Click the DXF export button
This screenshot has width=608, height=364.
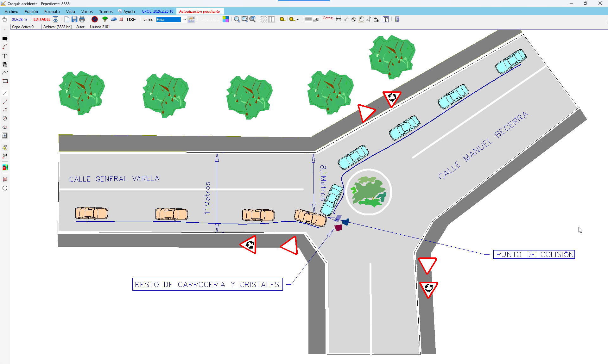(131, 19)
